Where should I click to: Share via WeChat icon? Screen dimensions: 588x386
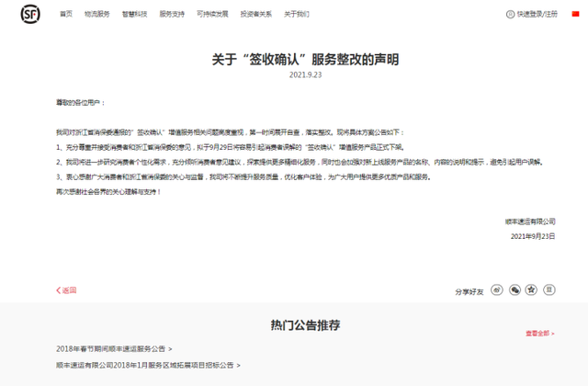coord(514,289)
